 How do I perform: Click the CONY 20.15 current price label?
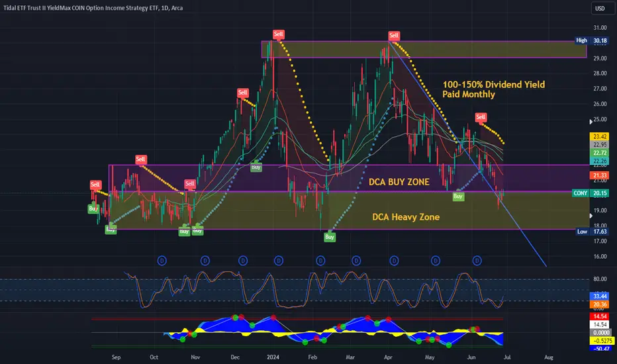591,193
